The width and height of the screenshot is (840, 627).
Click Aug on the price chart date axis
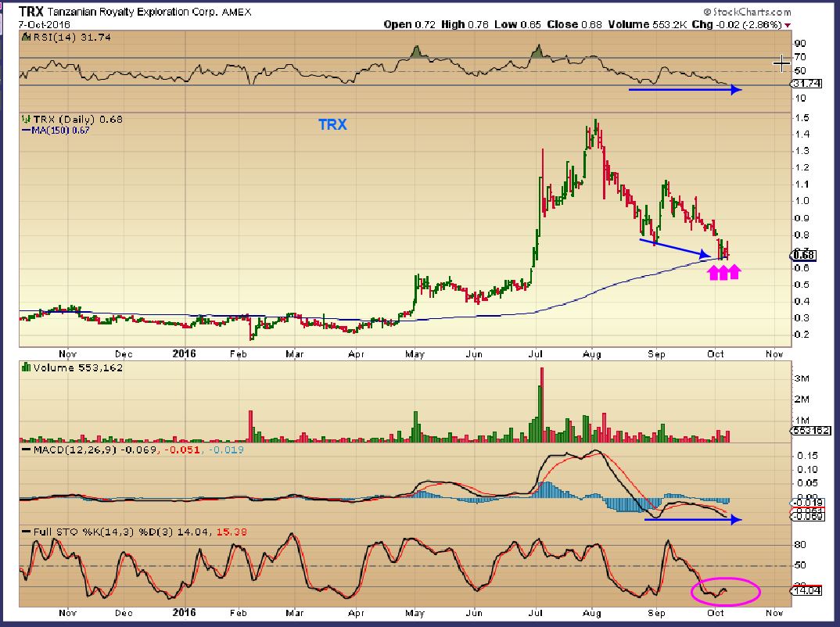pyautogui.click(x=592, y=354)
